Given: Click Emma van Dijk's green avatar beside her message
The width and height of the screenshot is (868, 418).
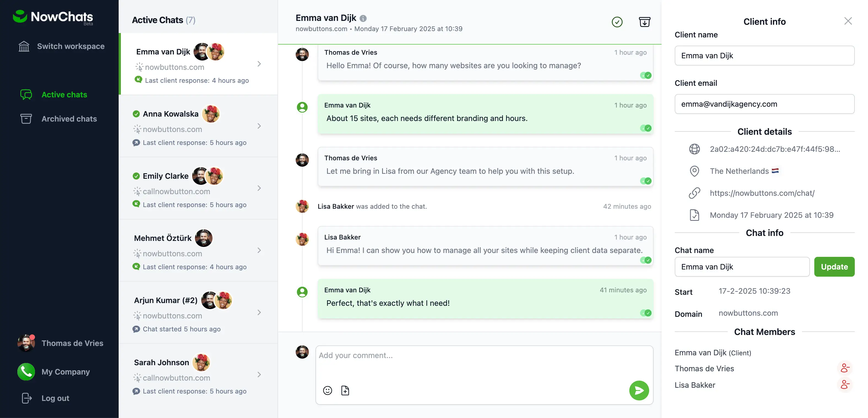Looking at the screenshot, I should [x=302, y=292].
